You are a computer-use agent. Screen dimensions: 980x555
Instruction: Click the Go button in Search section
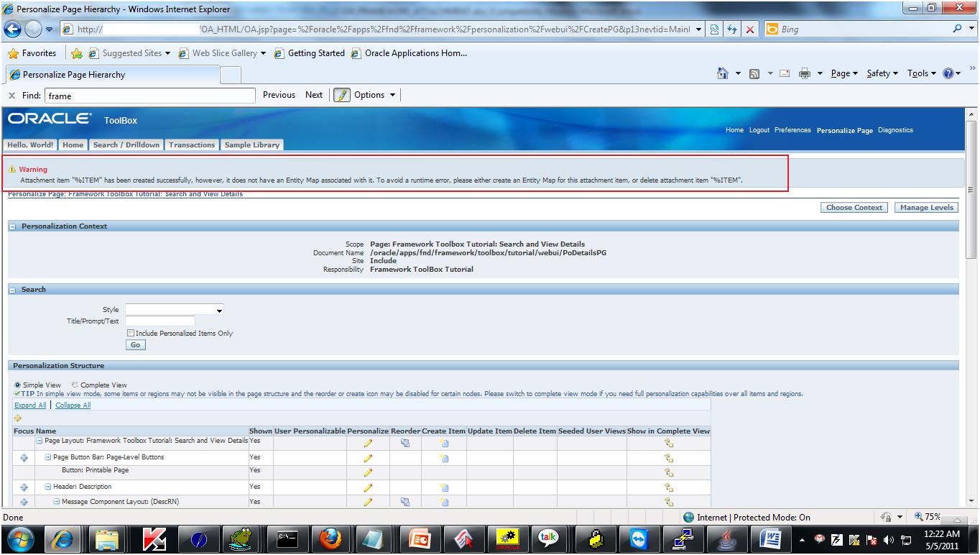point(135,345)
